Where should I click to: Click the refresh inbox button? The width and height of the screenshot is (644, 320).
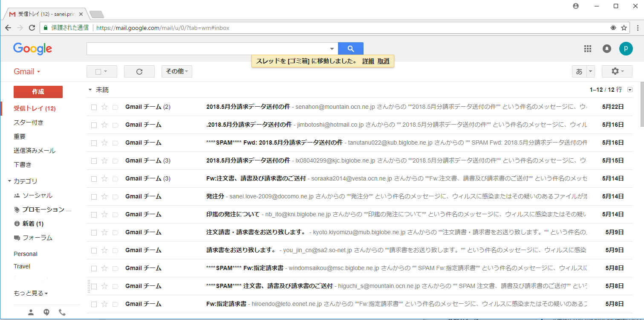139,72
